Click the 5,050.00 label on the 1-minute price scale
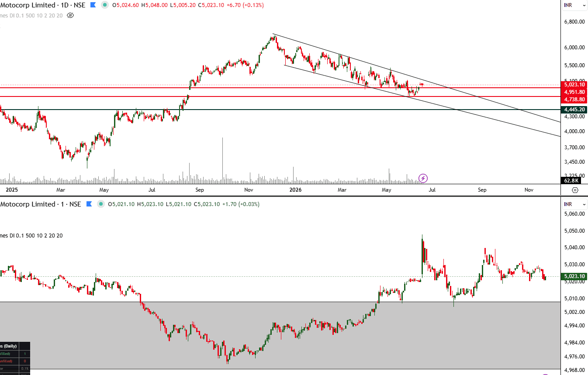The image size is (588, 375). point(574,231)
